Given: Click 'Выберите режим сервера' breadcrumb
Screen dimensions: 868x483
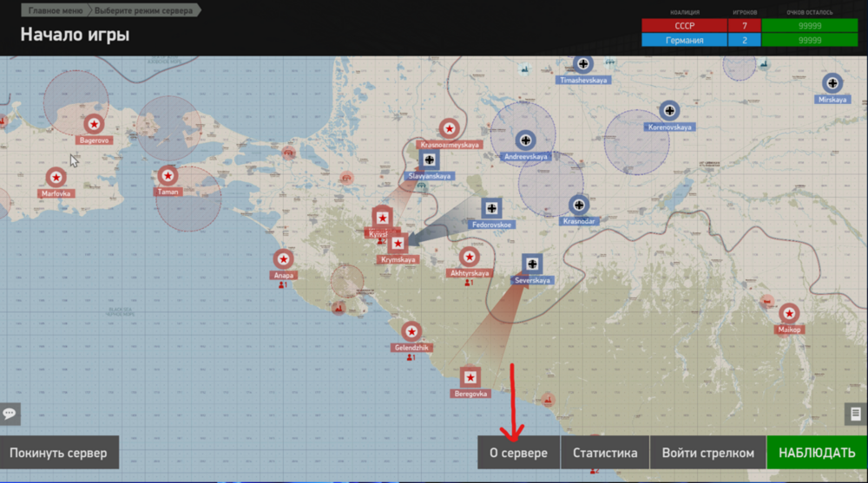Looking at the screenshot, I should click(x=144, y=10).
